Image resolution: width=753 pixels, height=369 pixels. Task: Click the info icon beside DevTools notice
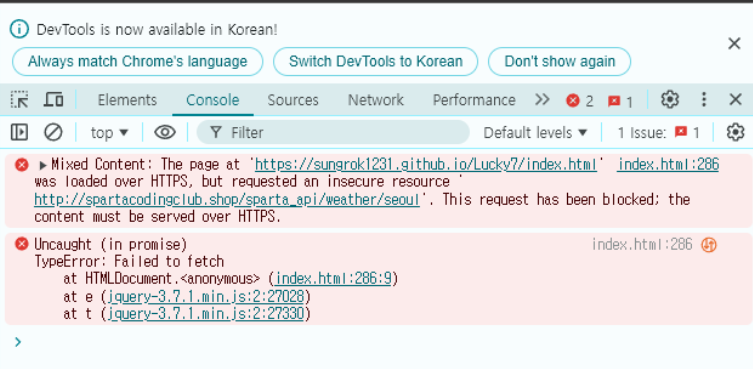19,29
